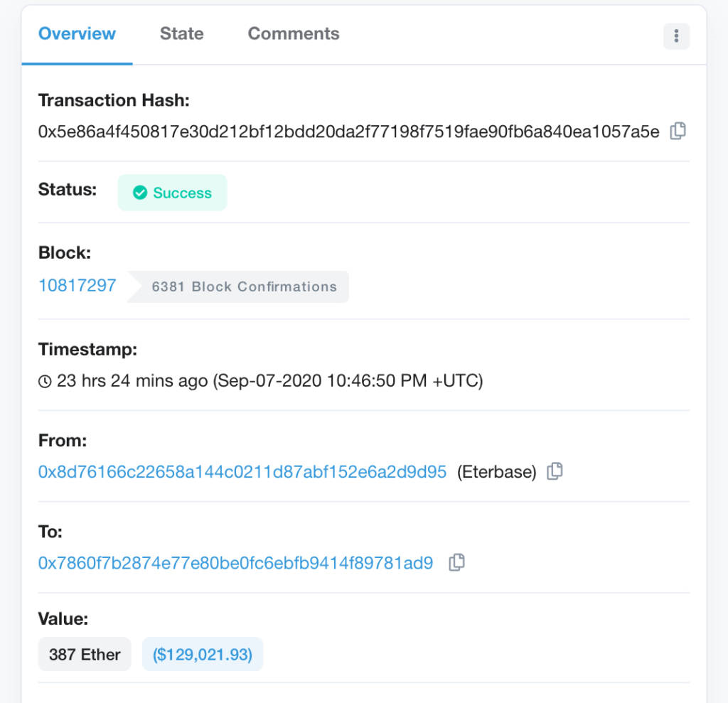Image resolution: width=728 pixels, height=703 pixels.
Task: Copy the transaction hash to clipboard
Action: [x=678, y=131]
